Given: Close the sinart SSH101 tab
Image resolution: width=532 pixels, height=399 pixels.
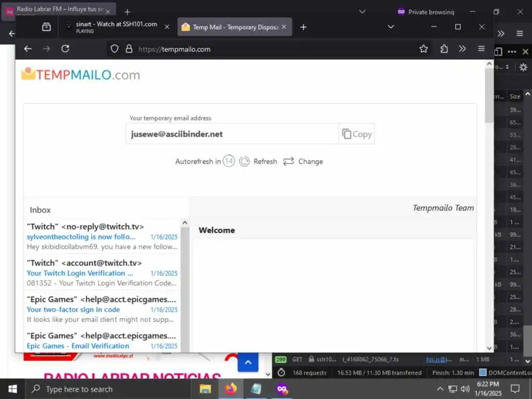Looking at the screenshot, I should coord(167,27).
